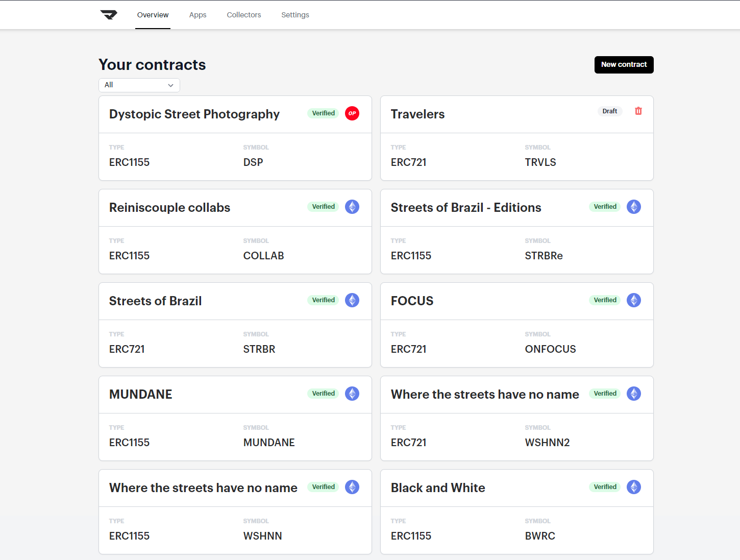The image size is (740, 560).
Task: Click Ethereum icon on FOCUS contract card
Action: coord(634,300)
